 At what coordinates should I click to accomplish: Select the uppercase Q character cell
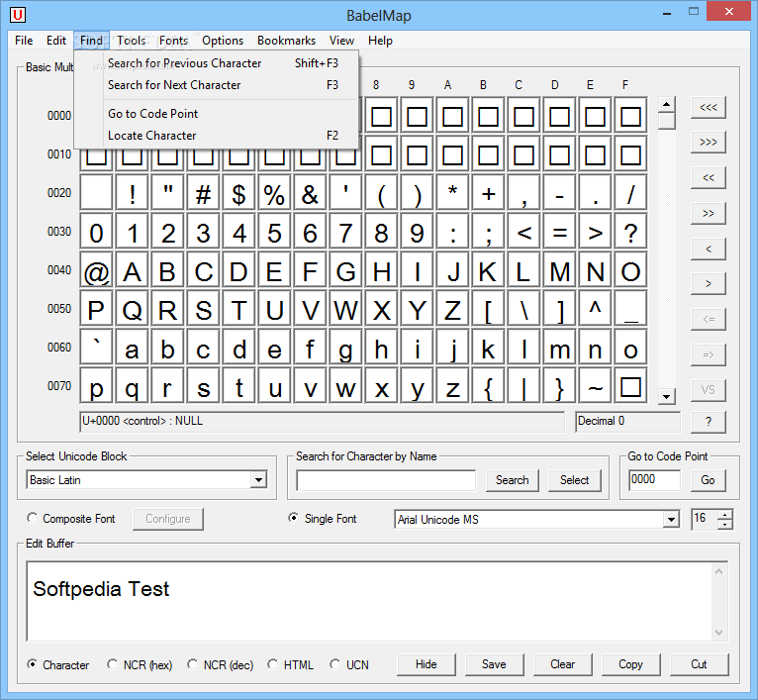click(x=132, y=310)
